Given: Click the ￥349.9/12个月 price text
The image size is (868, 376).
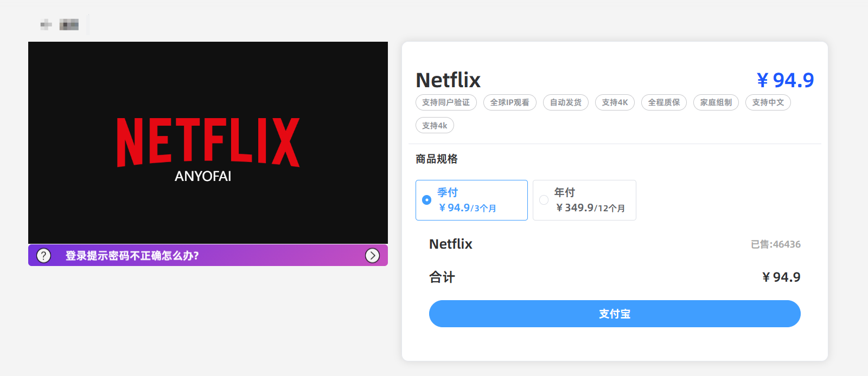Looking at the screenshot, I should coord(590,208).
